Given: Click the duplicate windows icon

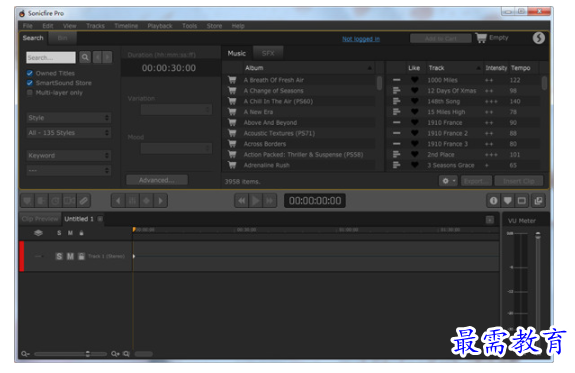Looking at the screenshot, I should (x=538, y=201).
